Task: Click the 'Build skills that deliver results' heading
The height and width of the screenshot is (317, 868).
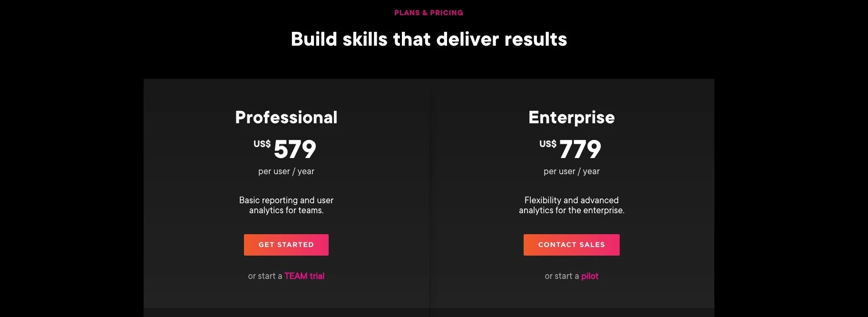Action: click(x=429, y=39)
